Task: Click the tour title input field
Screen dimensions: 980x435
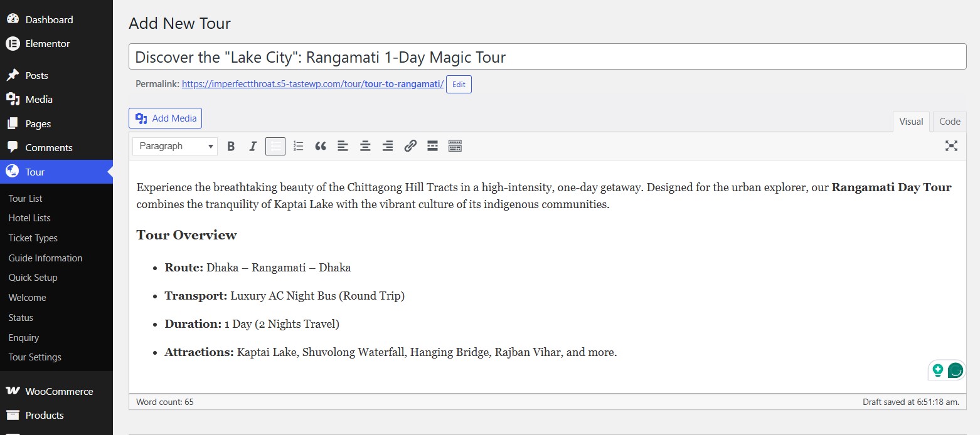Action: [x=548, y=57]
